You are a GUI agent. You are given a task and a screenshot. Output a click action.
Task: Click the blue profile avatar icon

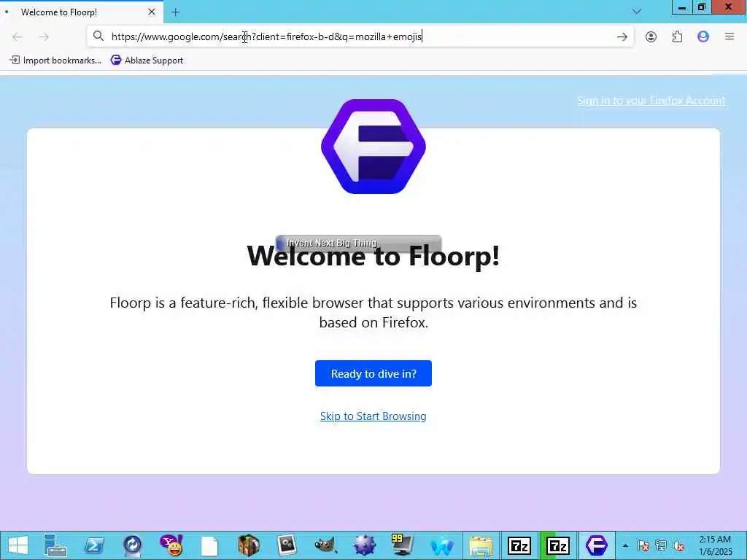(703, 36)
